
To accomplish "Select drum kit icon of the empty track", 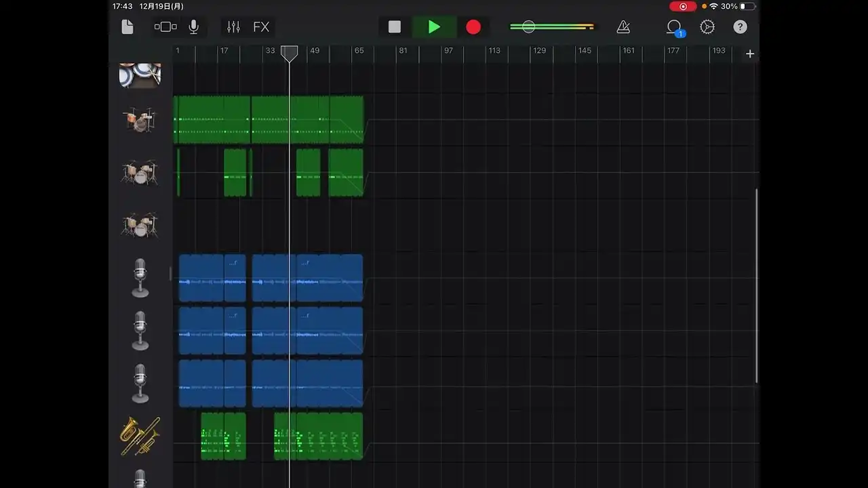I will coord(140,225).
